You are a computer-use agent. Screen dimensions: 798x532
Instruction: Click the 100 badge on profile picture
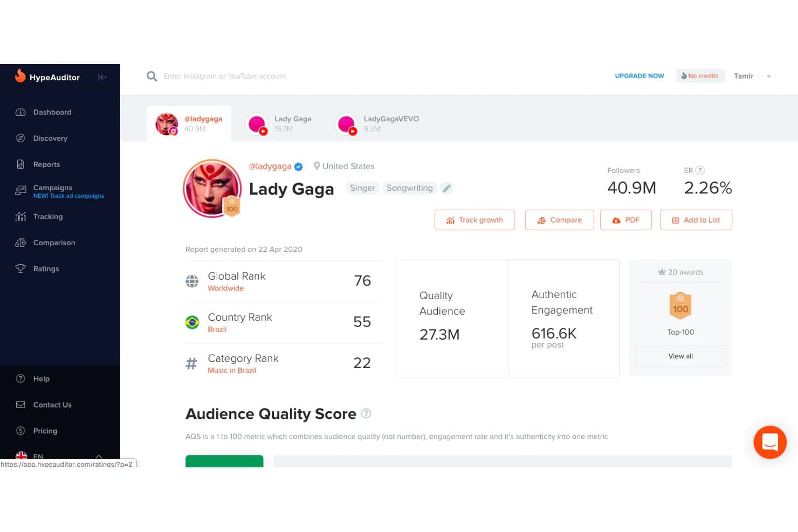pyautogui.click(x=232, y=206)
